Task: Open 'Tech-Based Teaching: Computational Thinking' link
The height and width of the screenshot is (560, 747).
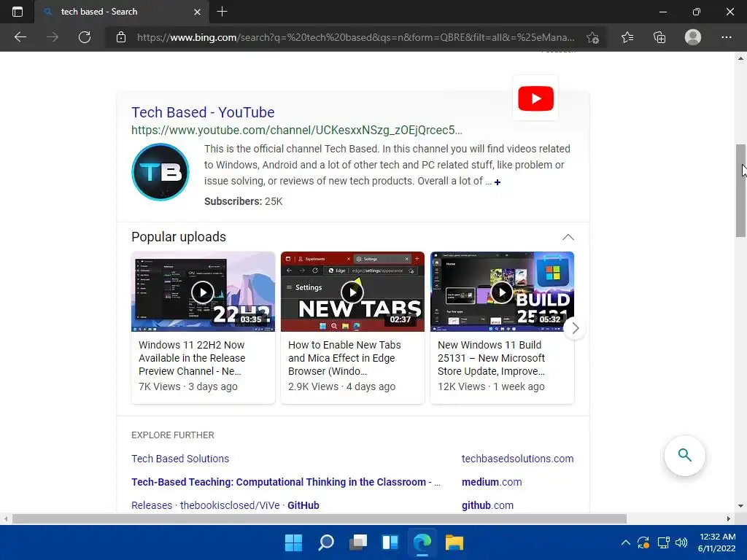Action: 286,482
